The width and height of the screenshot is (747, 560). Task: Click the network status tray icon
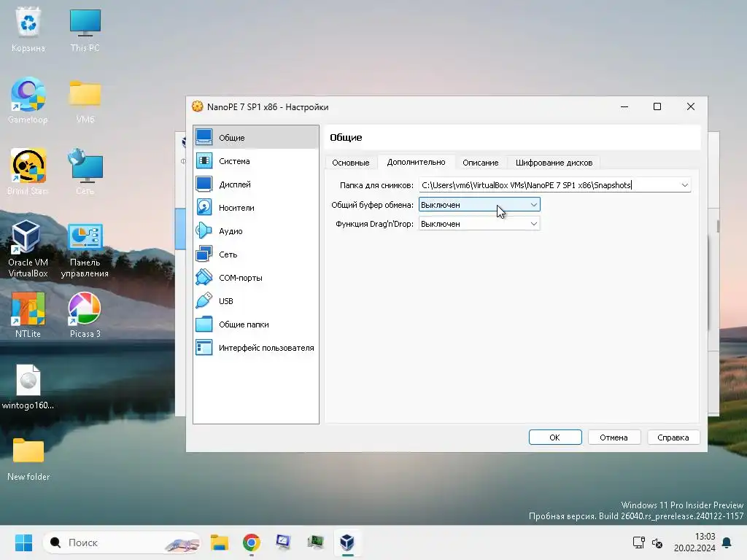638,542
